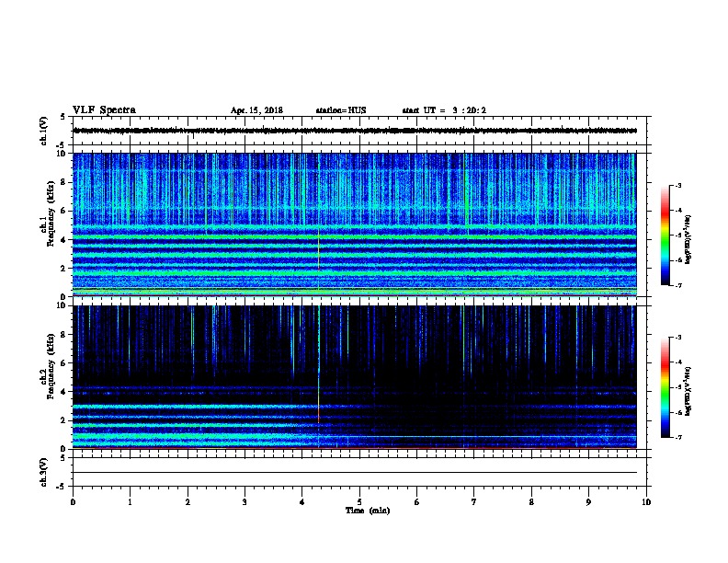The width and height of the screenshot is (728, 563).
Task: Click the ch.2 "Frequency (kHz)" axis label
Action: pos(51,366)
